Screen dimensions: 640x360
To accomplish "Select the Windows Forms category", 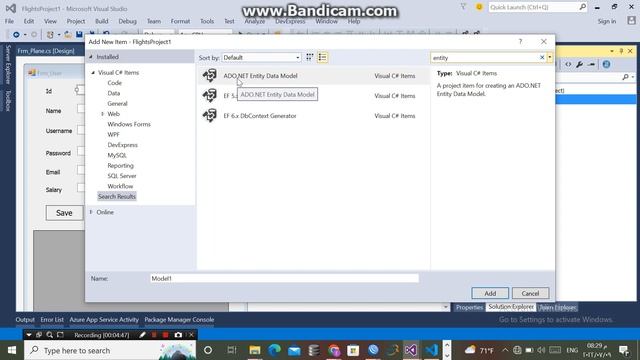I will (x=129, y=124).
